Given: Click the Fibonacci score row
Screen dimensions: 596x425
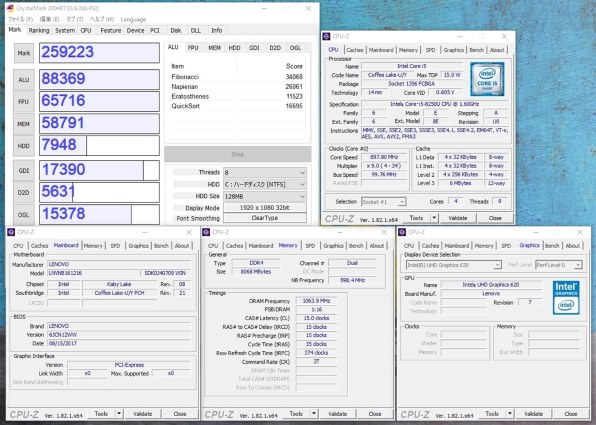Looking at the screenshot, I should (236, 76).
